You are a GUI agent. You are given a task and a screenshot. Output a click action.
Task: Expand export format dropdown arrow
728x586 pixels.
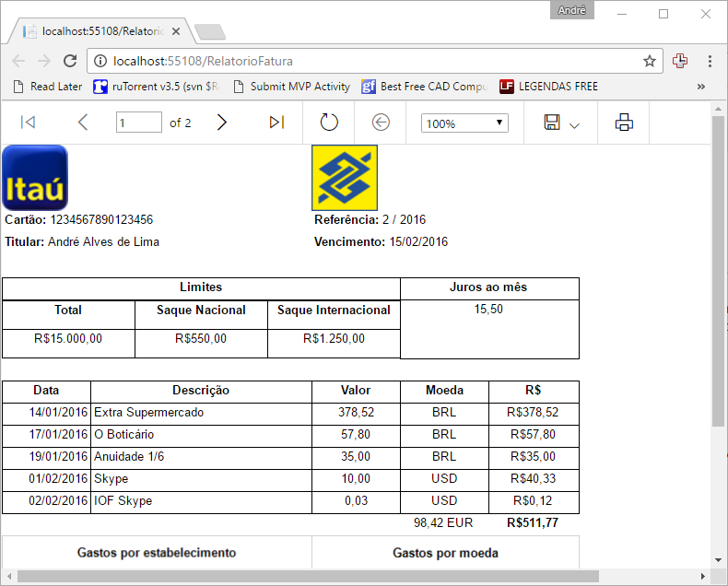[574, 124]
